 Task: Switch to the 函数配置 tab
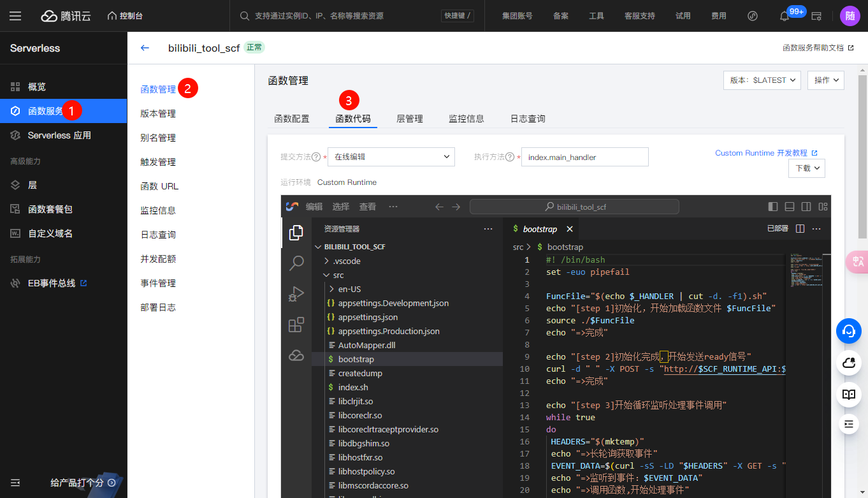click(x=292, y=119)
